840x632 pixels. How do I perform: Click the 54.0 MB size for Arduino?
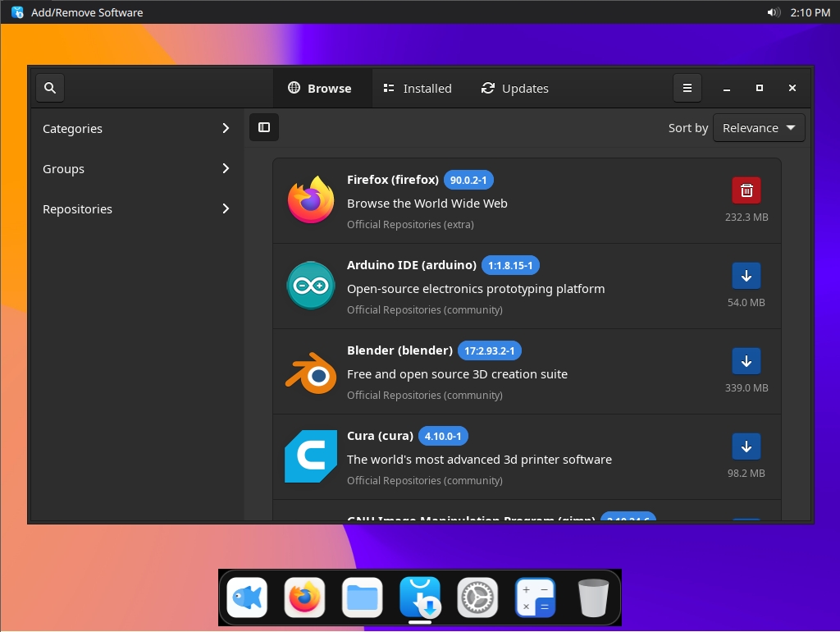[746, 302]
